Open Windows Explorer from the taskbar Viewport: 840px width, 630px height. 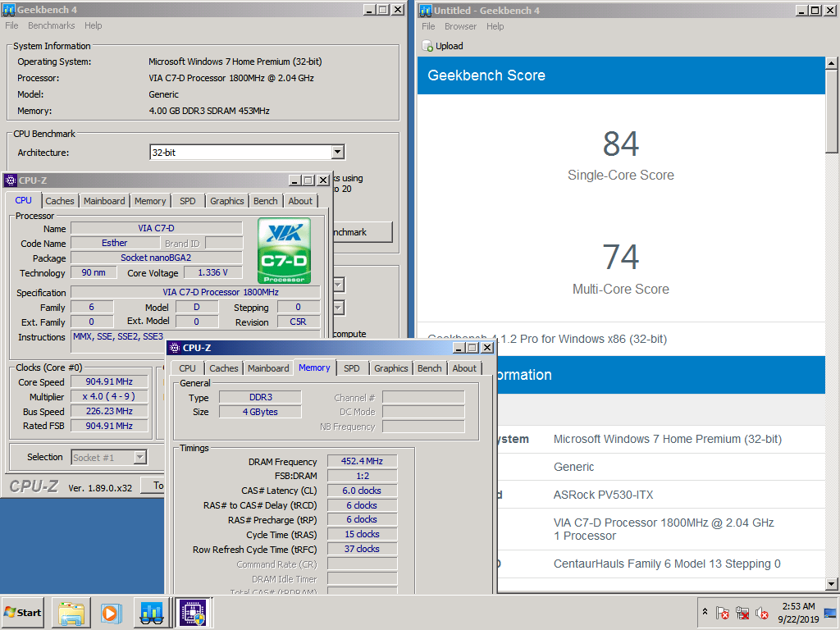pos(71,612)
